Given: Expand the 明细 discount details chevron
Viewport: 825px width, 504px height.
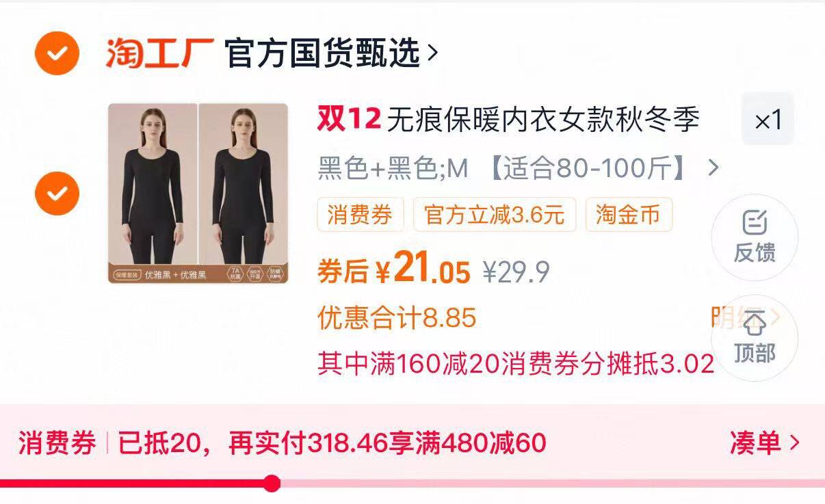Looking at the screenshot, I should click(x=774, y=317).
